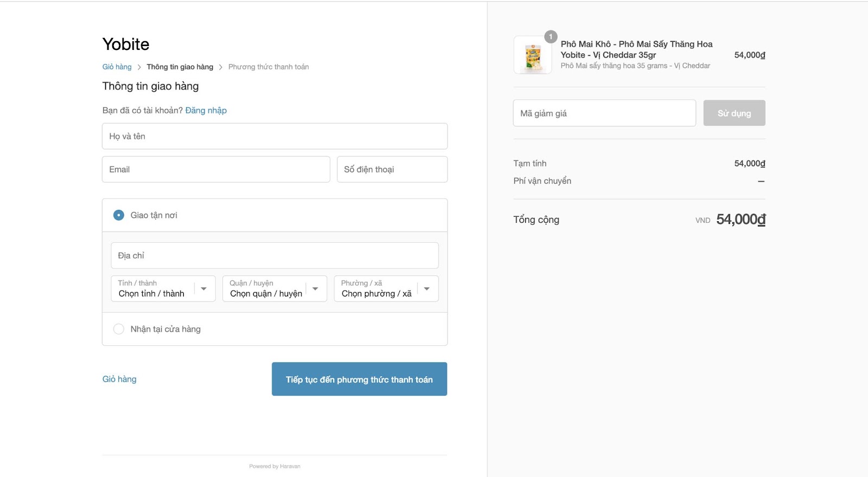Screen dimensions: 868x477
Task: Click the bottom Giỏ hàng link
Action: point(119,379)
